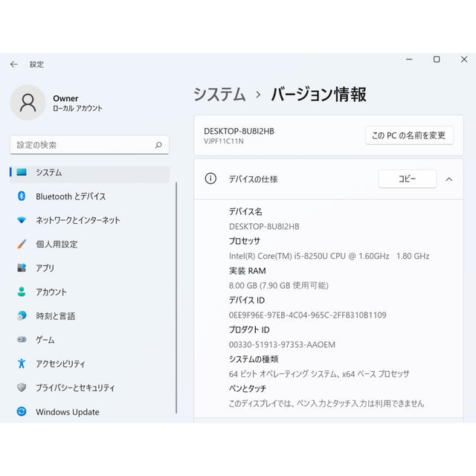This screenshot has height=476, width=476.
Task: Click the 時刻と言語 globe clock icon
Action: coord(22,315)
